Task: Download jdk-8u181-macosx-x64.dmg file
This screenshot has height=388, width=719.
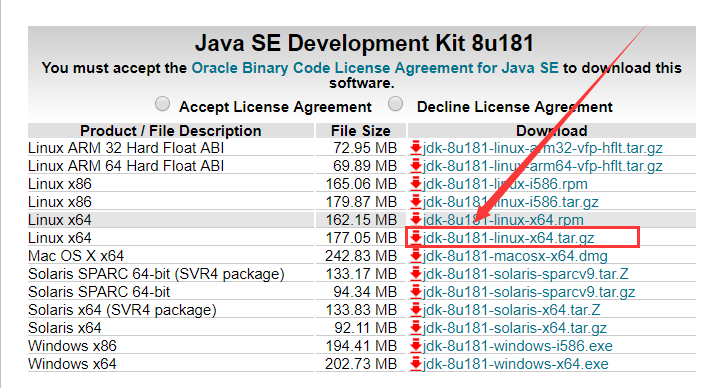Action: coord(515,255)
